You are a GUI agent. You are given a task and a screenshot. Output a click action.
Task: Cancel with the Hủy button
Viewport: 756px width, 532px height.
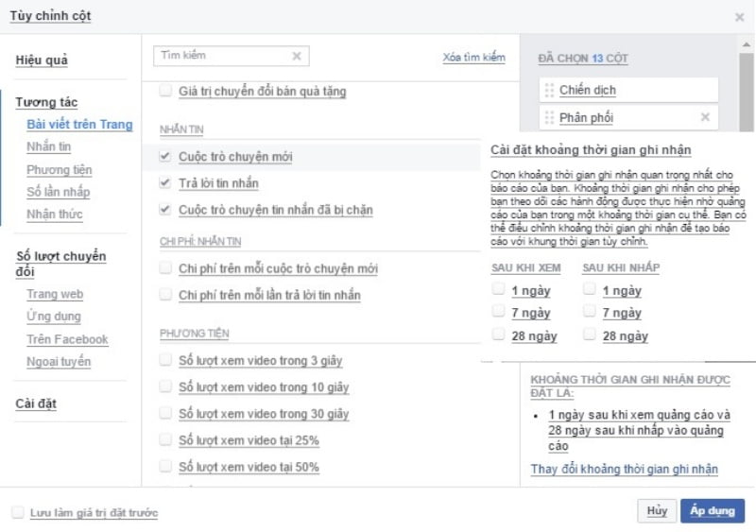pyautogui.click(x=657, y=511)
